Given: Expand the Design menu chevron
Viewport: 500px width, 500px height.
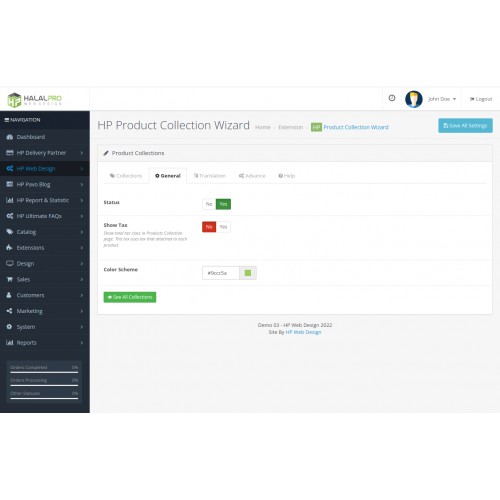Looking at the screenshot, I should click(82, 263).
